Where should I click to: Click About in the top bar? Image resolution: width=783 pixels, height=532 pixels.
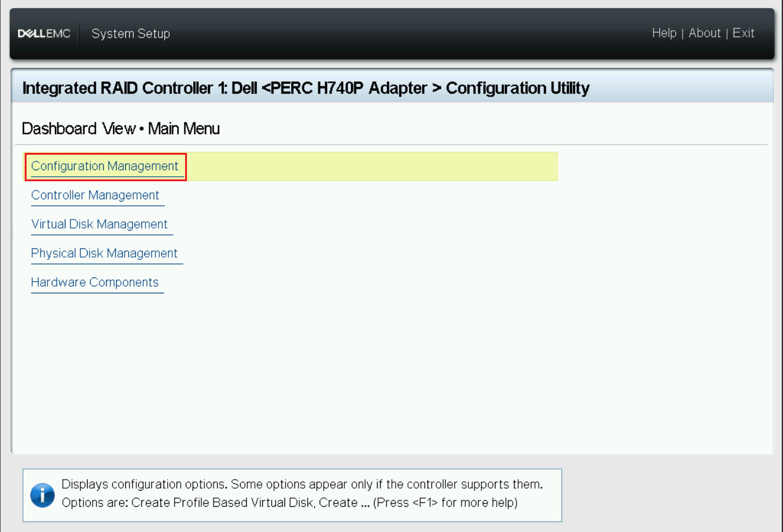click(x=705, y=33)
